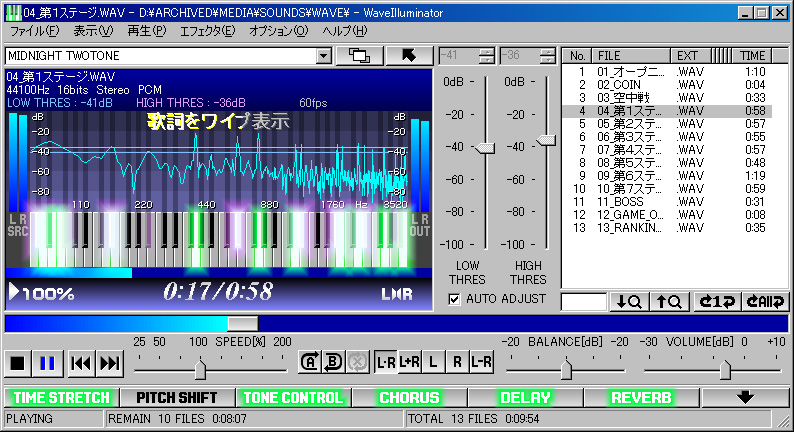
Task: Open the エフェクタ(E) menu
Action: (207, 31)
